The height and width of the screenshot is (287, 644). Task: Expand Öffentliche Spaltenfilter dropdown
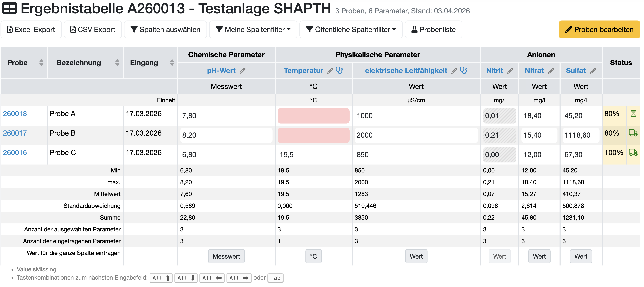coord(351,29)
